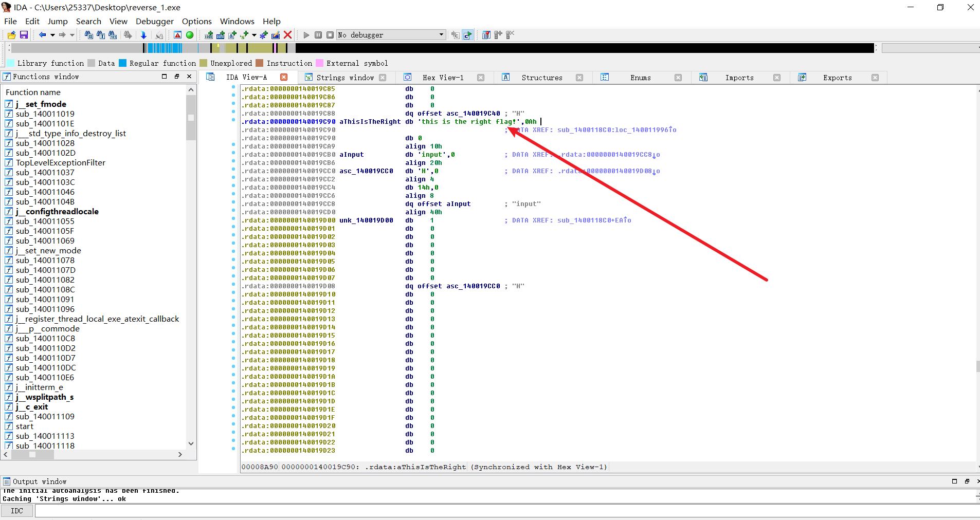
Task: Click functions list down scroll arrow
Action: [191, 443]
